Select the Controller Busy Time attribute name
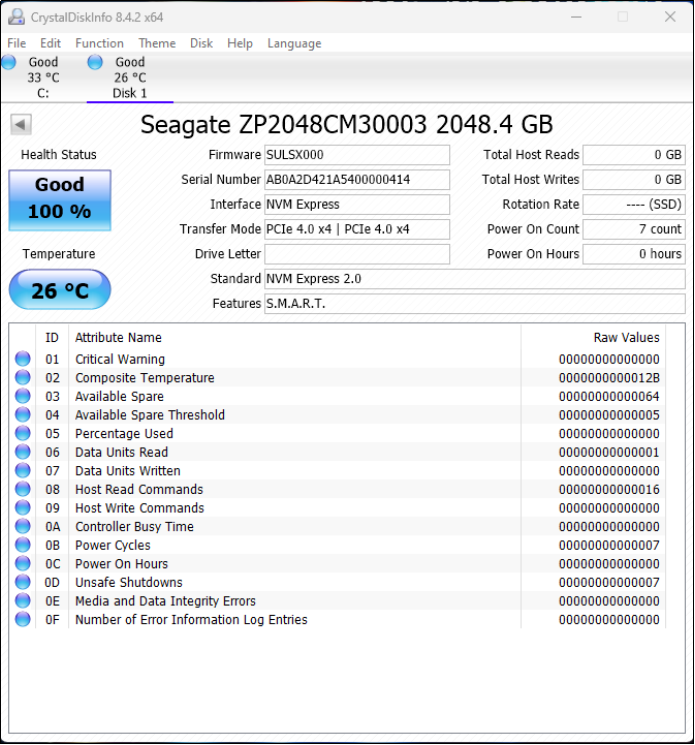This screenshot has width=695, height=745. click(134, 526)
